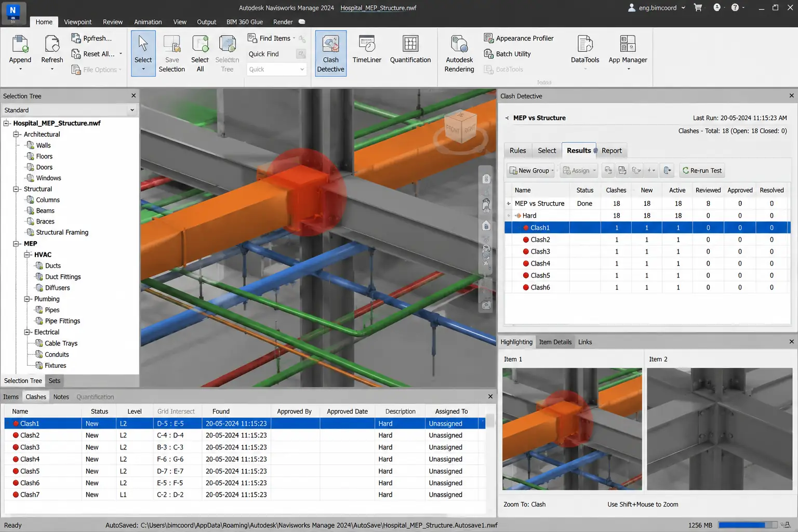Switch to the Viewpoint ribbon tab

[x=77, y=22]
